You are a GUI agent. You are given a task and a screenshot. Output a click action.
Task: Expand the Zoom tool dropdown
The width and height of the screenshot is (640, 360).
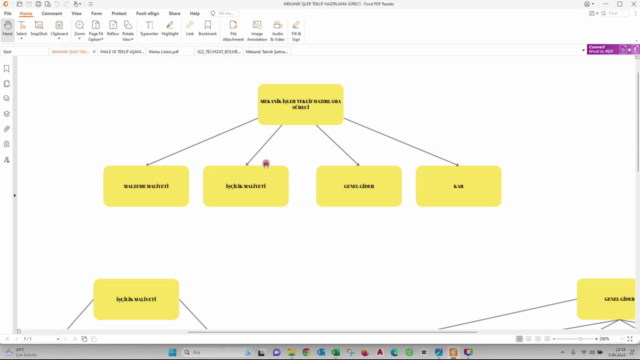(x=79, y=38)
